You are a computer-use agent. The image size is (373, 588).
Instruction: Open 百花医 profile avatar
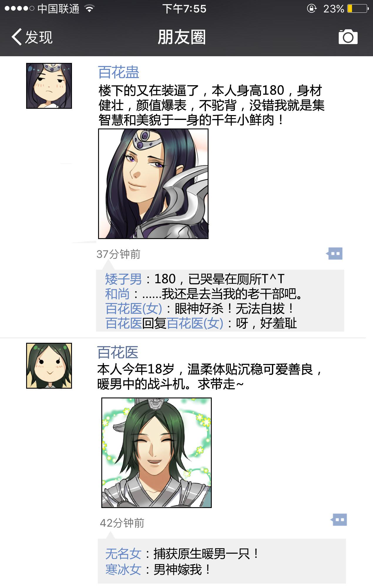coord(49,366)
